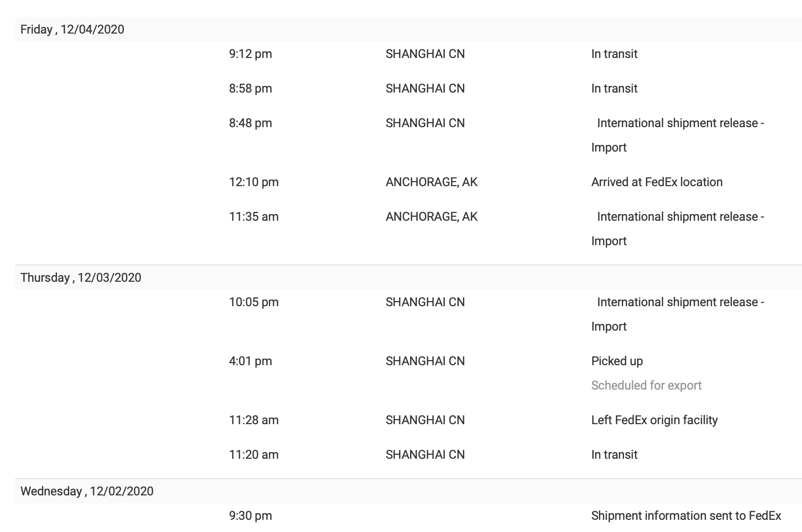Select the 9:12 pm timestamp
The image size is (802, 532).
pos(250,54)
